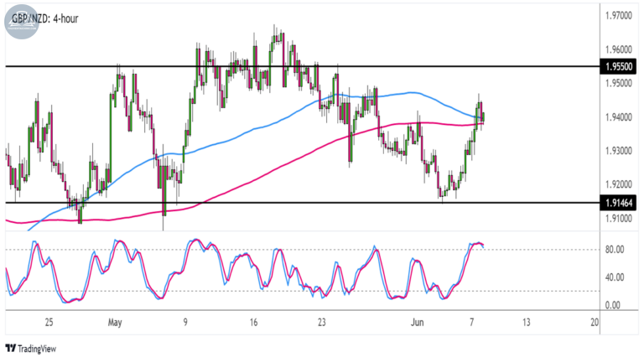Click the latest green candlestick on the chart

pyautogui.click(x=483, y=117)
